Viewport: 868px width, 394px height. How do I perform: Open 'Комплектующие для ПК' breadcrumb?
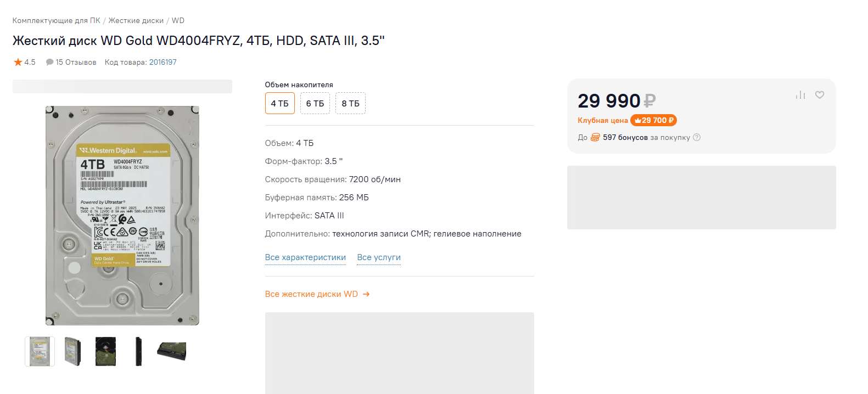pyautogui.click(x=57, y=20)
